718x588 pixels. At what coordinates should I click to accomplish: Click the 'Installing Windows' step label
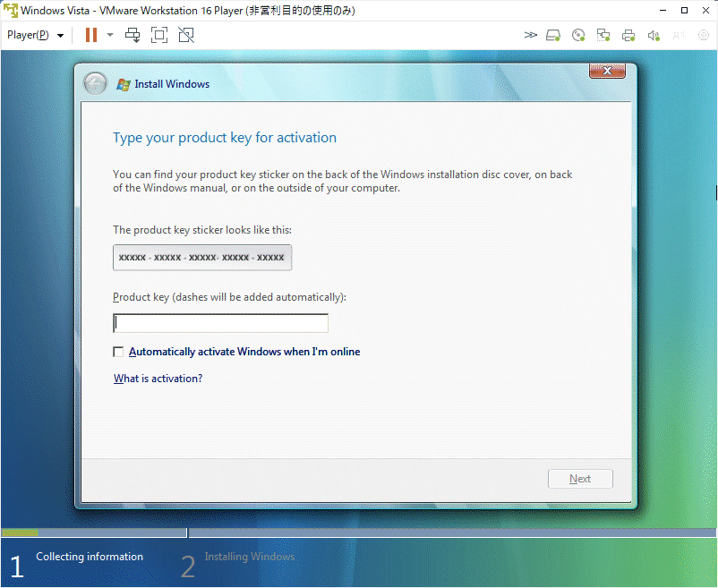click(x=250, y=557)
